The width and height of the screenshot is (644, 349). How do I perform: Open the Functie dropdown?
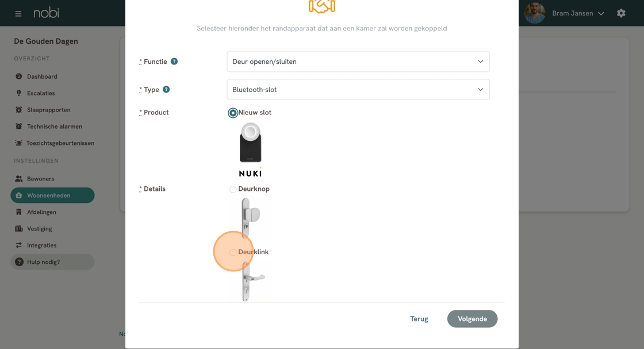click(x=358, y=62)
